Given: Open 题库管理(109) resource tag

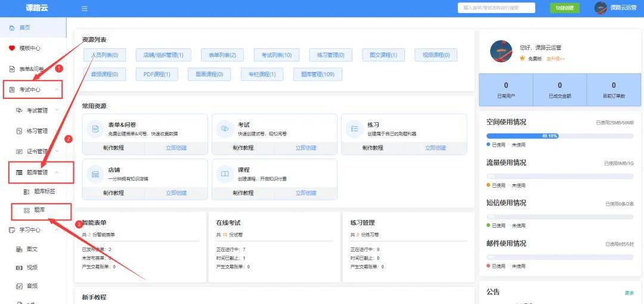Looking at the screenshot, I should pos(317,74).
